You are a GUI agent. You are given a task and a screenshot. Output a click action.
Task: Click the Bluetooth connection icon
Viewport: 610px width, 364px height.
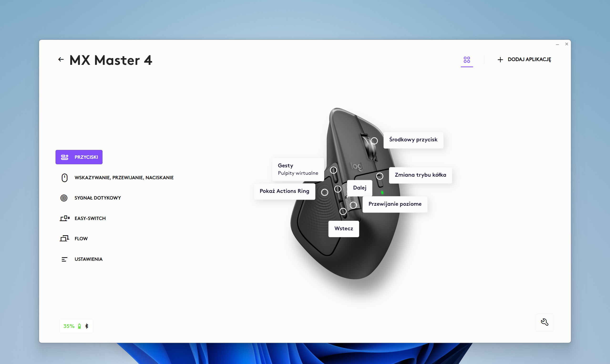(x=87, y=326)
